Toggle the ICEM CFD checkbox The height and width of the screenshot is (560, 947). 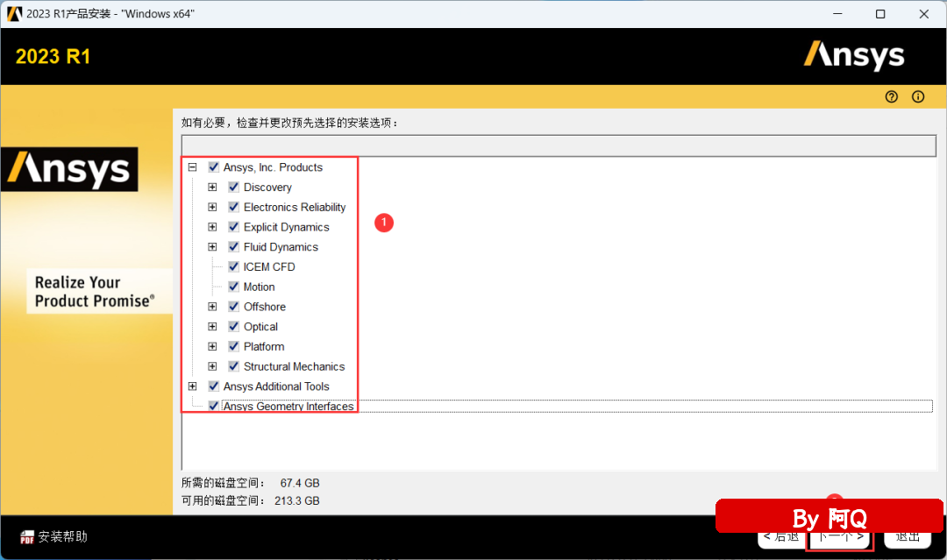tap(234, 266)
